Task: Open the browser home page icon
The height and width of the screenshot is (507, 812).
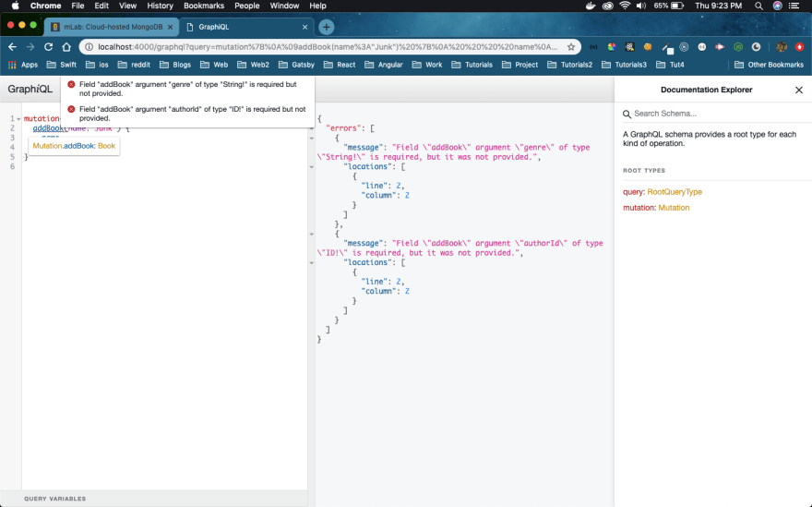Action: tap(66, 47)
